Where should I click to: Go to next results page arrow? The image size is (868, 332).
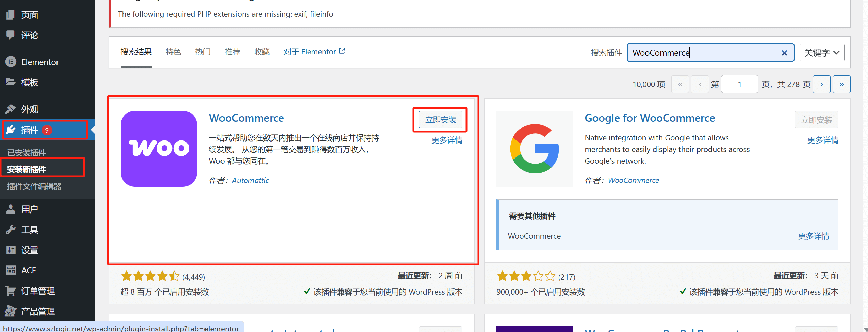[x=821, y=84]
